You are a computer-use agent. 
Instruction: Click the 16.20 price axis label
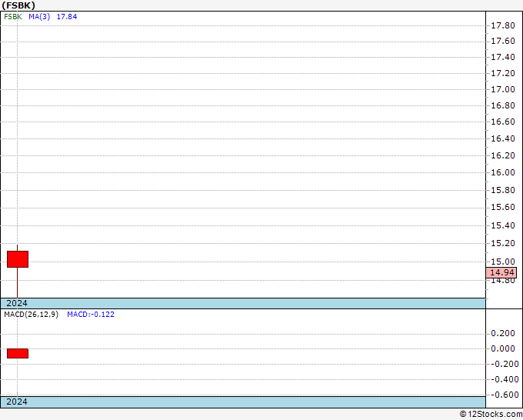503,156
